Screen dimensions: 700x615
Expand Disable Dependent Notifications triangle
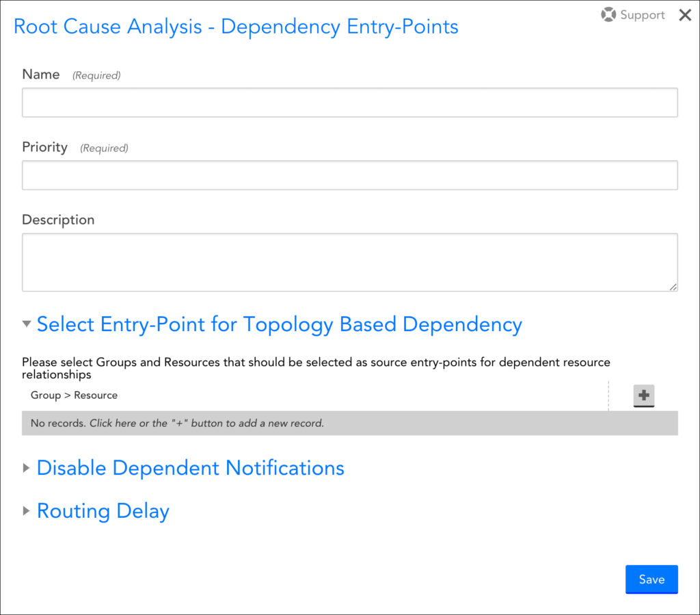(x=27, y=468)
